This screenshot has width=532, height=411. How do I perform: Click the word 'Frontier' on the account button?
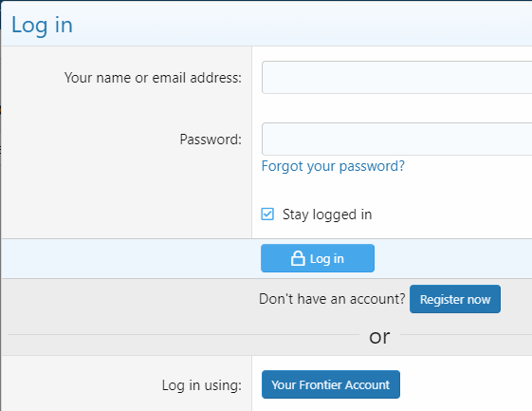pos(321,384)
